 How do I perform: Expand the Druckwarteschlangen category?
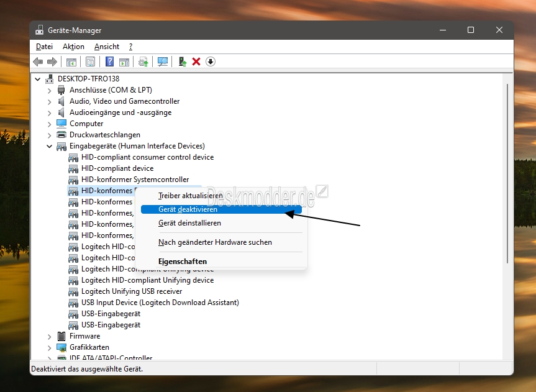50,135
